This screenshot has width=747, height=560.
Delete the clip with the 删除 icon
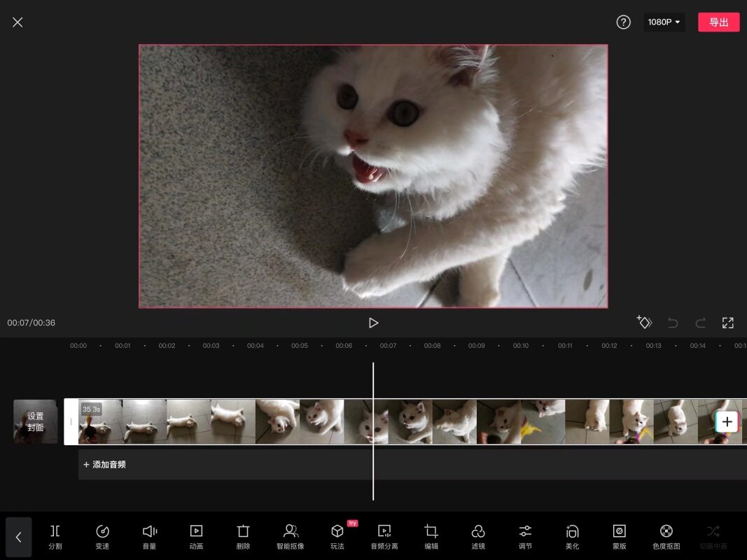(x=243, y=535)
